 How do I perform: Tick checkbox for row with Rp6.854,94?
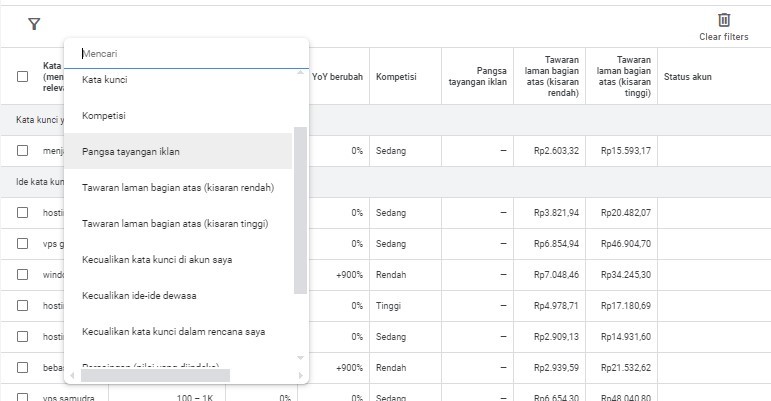click(23, 243)
